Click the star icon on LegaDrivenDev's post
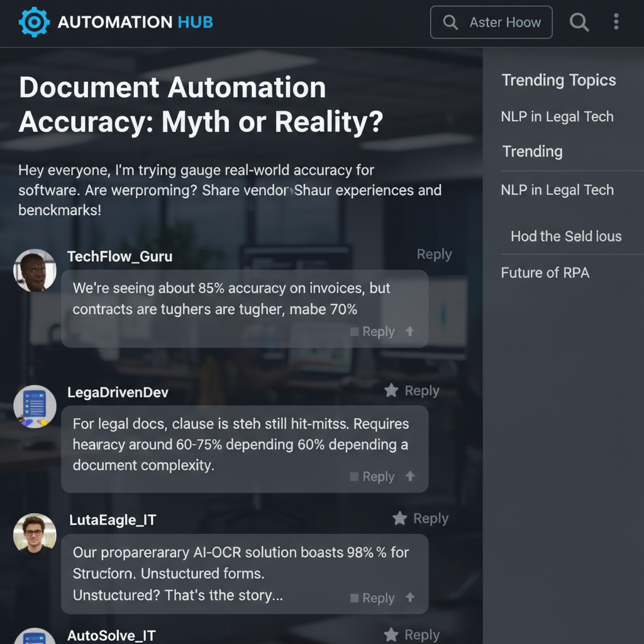 [x=391, y=391]
